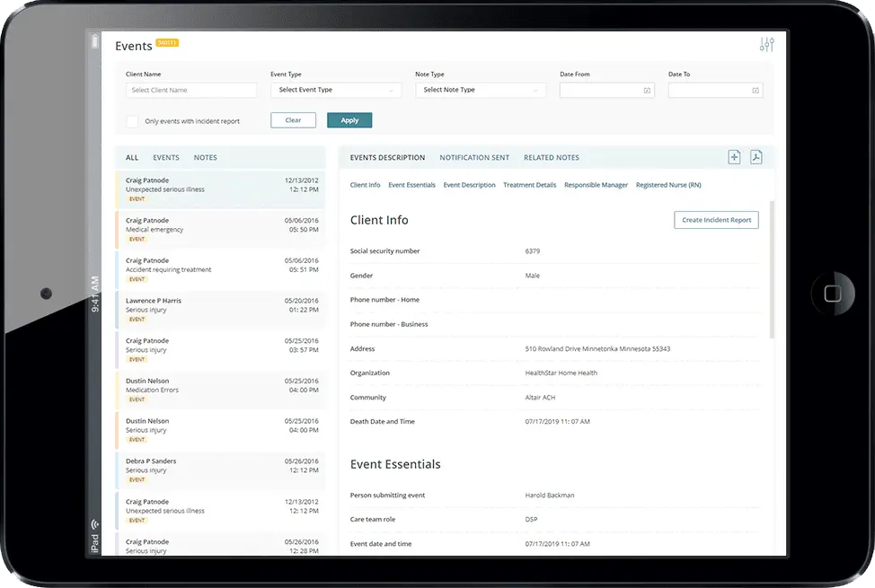
Task: Jump to Registered Nurse (RN) link
Action: tap(668, 185)
